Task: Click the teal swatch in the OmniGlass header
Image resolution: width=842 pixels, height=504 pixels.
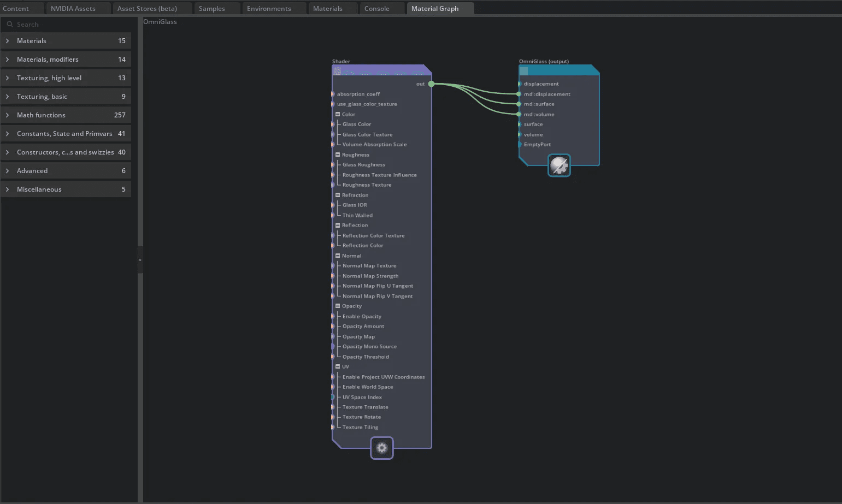Action: [x=523, y=70]
